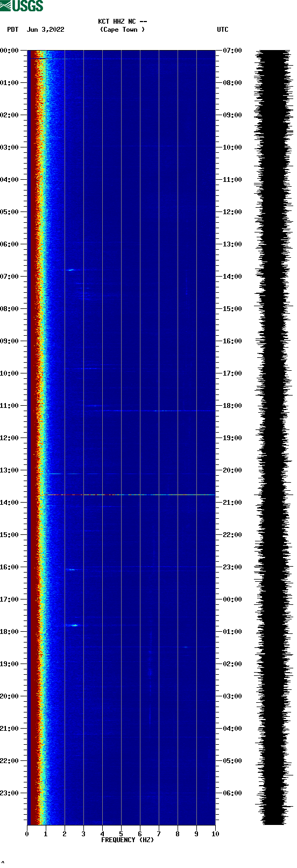Screen dimensions: 297x868
Task: Click the 5 Hz frequency tick label
Action: 121,834
